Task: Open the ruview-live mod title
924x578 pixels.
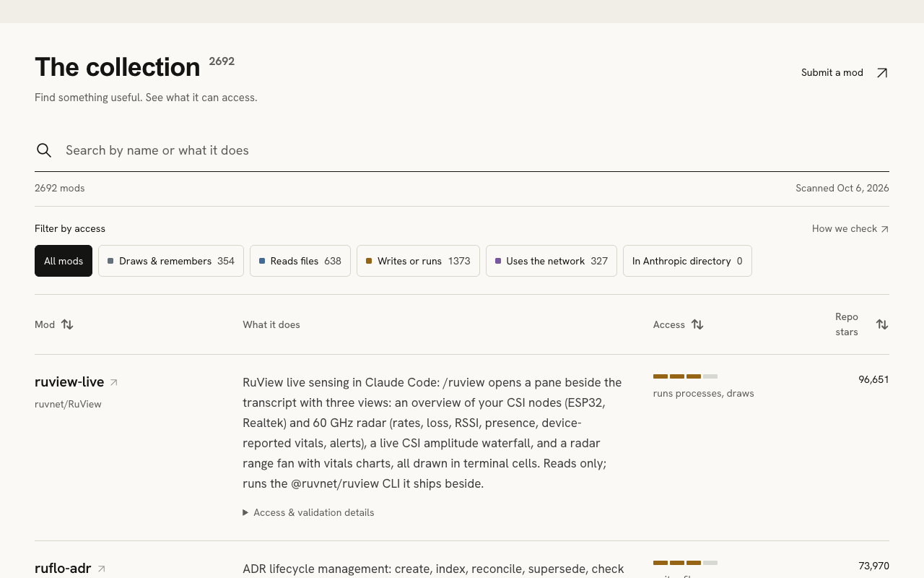Action: (69, 381)
